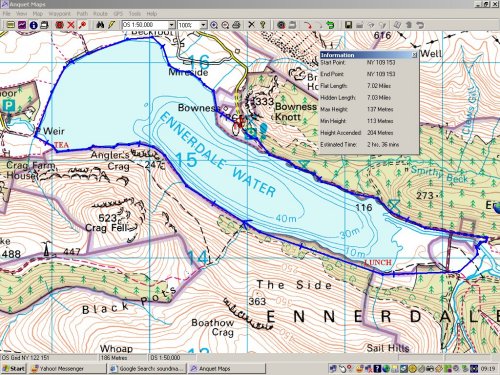Switch to Google Search taskbar button

click(x=147, y=369)
